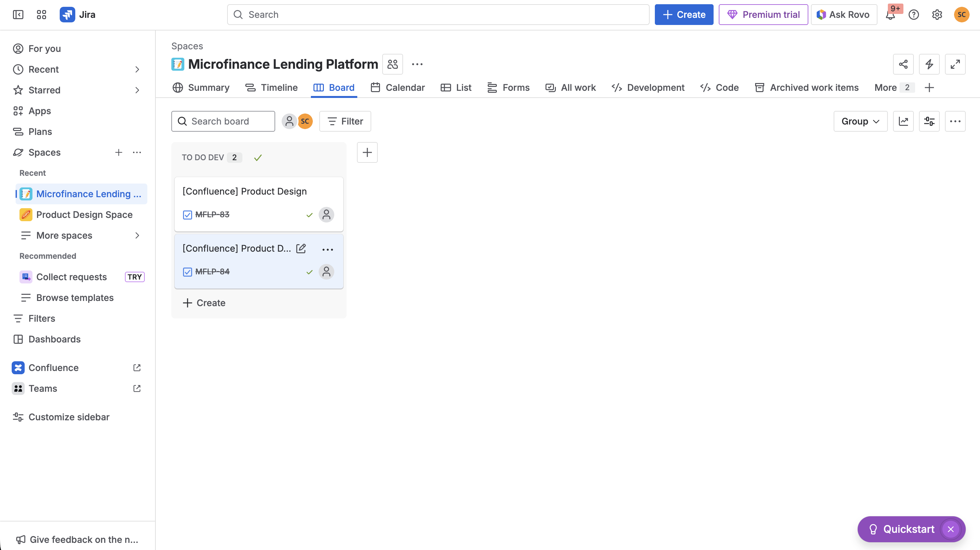The image size is (980, 550).
Task: Expand the Recent section chevron
Action: tap(137, 69)
